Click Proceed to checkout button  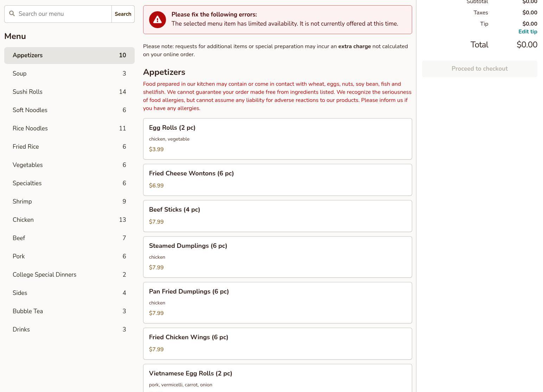point(479,69)
